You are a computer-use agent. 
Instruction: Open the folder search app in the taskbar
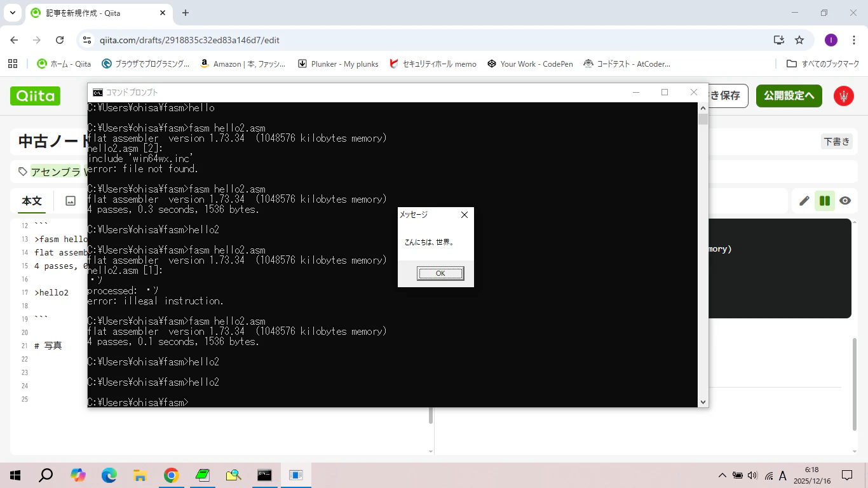233,475
